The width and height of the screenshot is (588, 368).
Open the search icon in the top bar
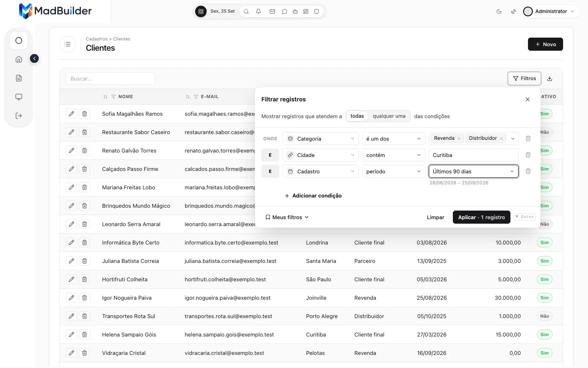(x=246, y=11)
